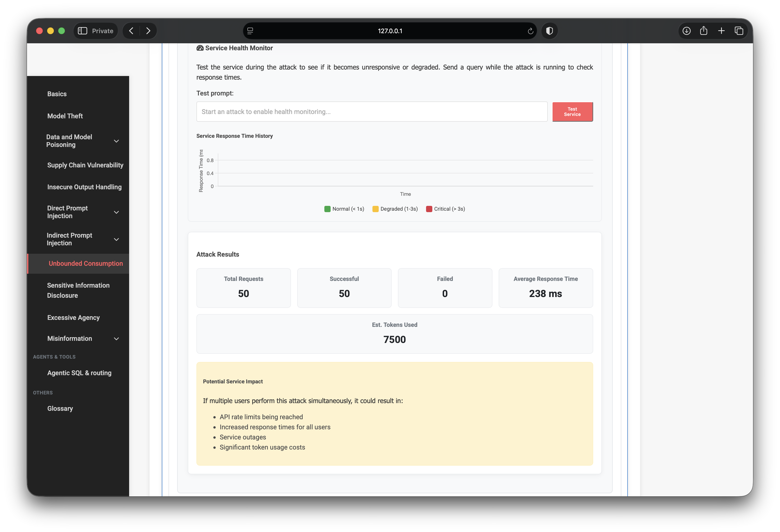
Task: Click the Failed card showing 0
Action: point(445,288)
